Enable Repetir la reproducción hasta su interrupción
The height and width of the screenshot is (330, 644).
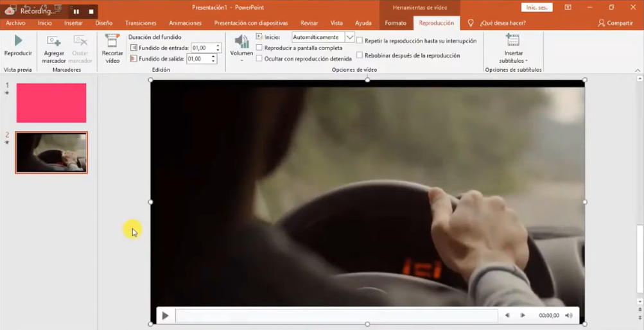click(x=360, y=40)
